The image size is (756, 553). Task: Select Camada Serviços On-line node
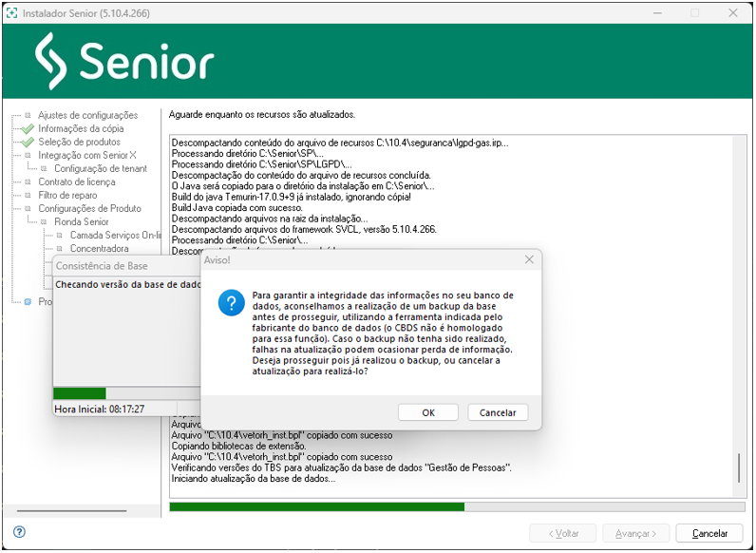115,235
